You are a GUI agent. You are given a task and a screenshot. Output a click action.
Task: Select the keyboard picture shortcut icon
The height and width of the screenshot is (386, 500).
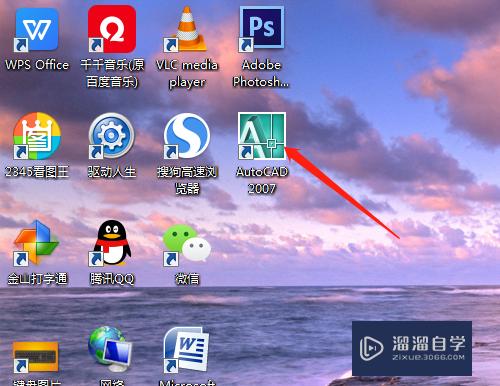[x=36, y=357]
